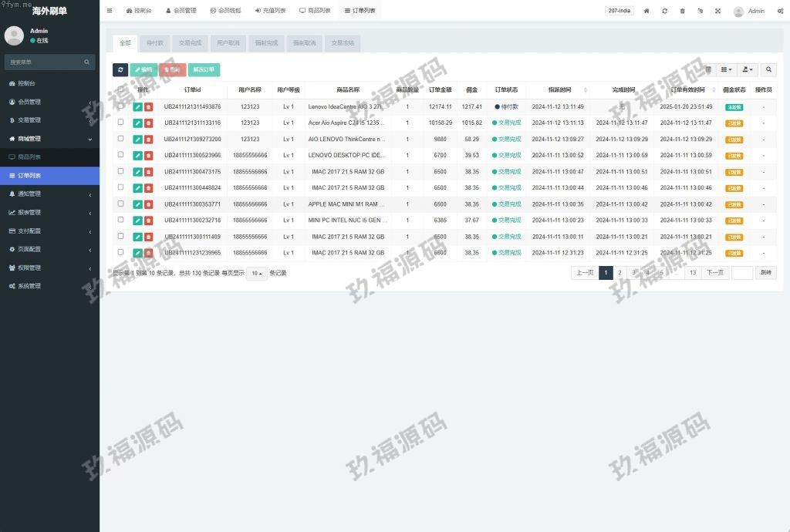This screenshot has height=532, width=790.
Task: Check the checkbox for order UB24111121311133116
Action: point(120,123)
